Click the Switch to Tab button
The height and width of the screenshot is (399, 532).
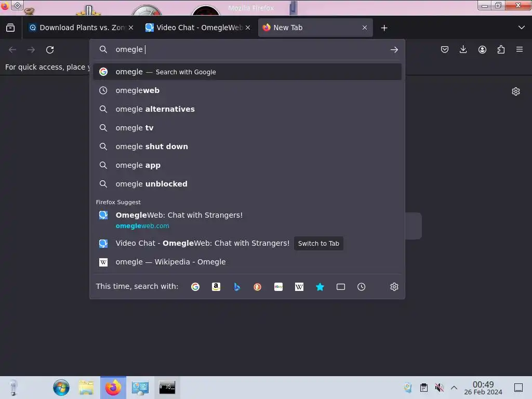[318, 243]
